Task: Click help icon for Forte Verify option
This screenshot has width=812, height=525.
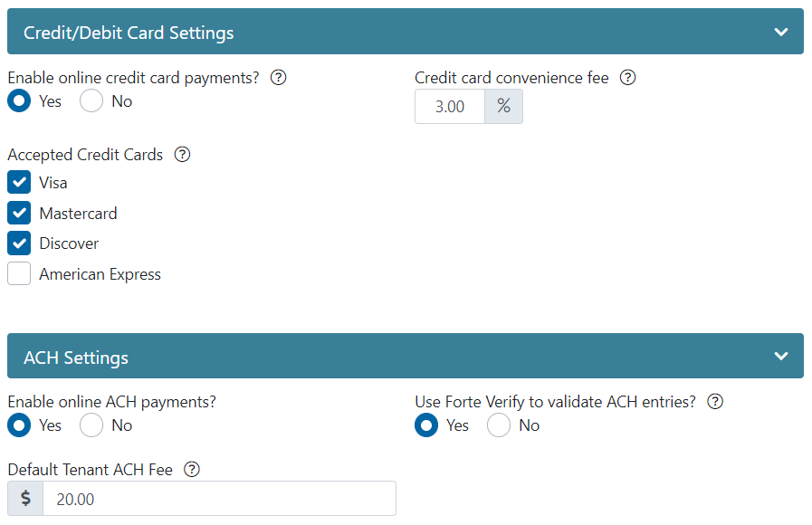Action: pyautogui.click(x=715, y=402)
